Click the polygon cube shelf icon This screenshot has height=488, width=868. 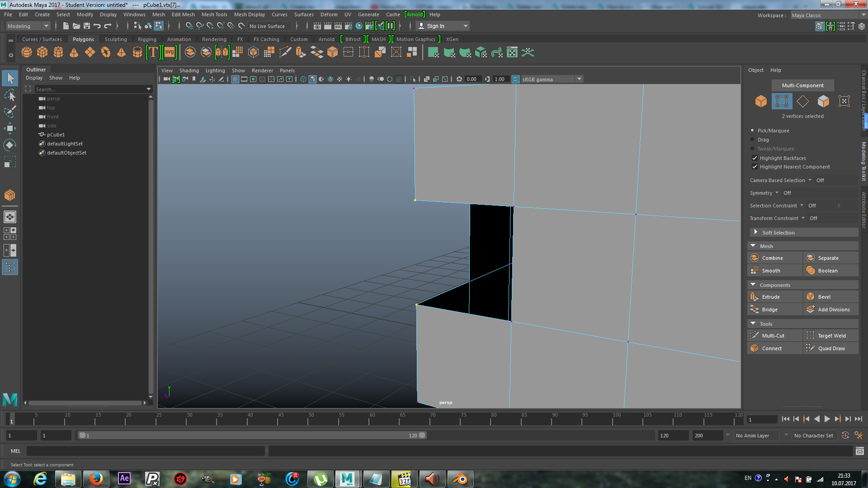click(x=42, y=52)
